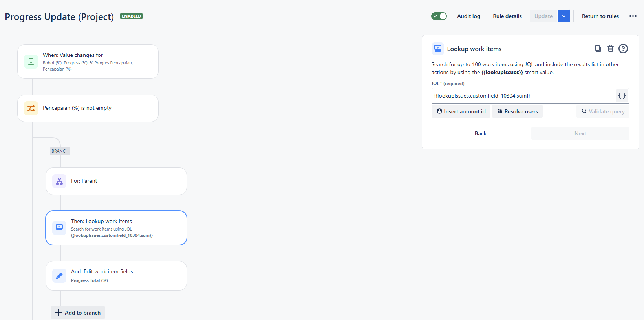The image size is (644, 320).
Task: Open the Audit log
Action: pos(468,16)
